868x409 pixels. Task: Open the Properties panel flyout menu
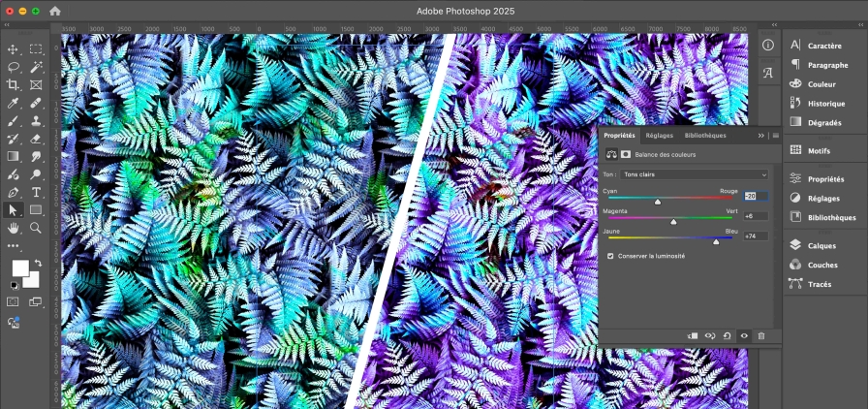[776, 136]
